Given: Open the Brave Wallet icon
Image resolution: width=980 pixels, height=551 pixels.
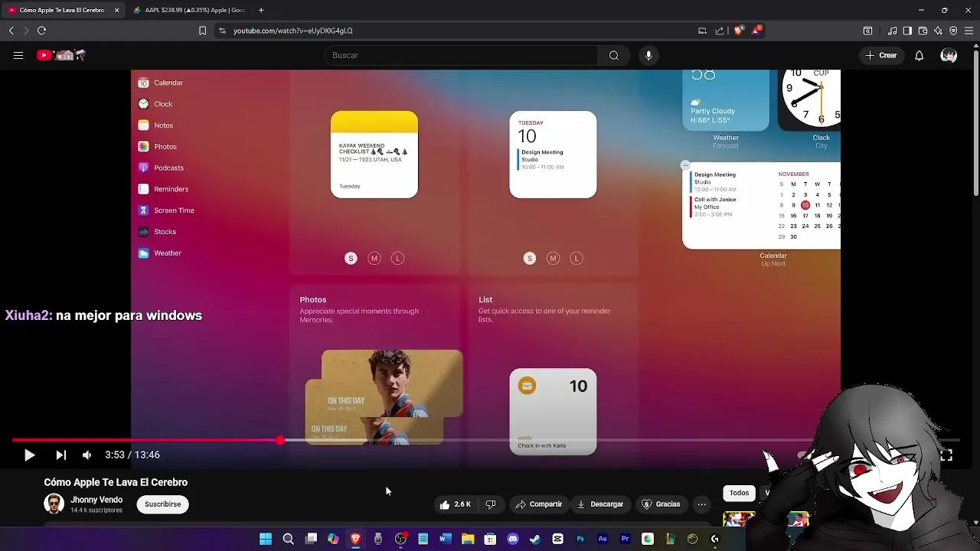Looking at the screenshot, I should pyautogui.click(x=923, y=31).
